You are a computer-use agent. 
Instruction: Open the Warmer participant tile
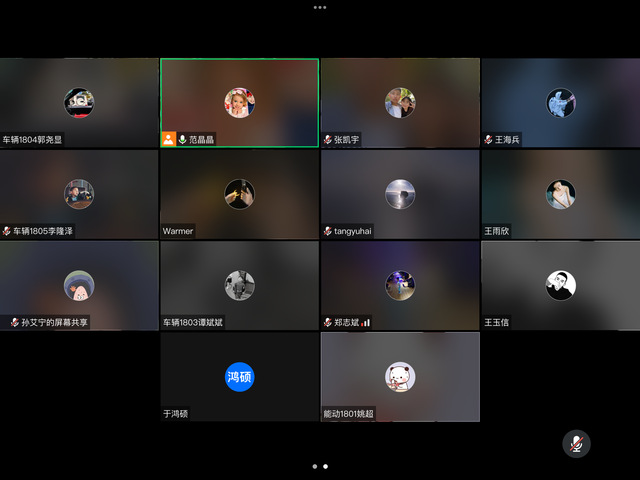[240, 194]
